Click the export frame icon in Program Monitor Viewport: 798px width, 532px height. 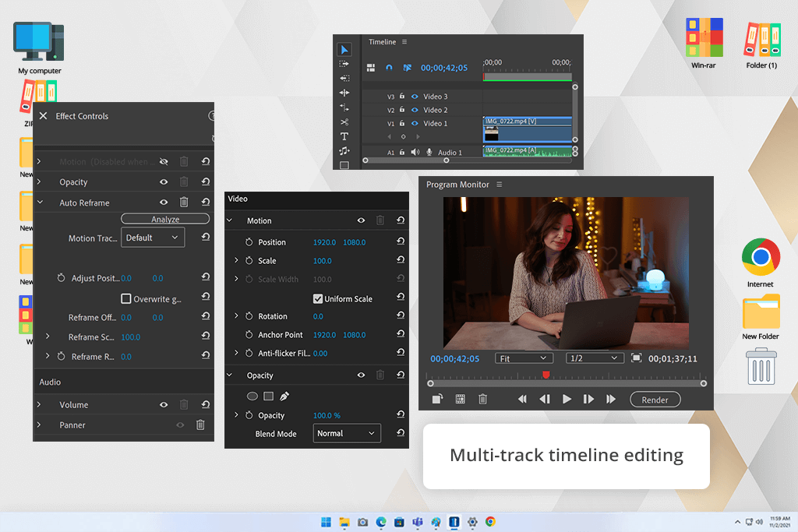coord(437,400)
